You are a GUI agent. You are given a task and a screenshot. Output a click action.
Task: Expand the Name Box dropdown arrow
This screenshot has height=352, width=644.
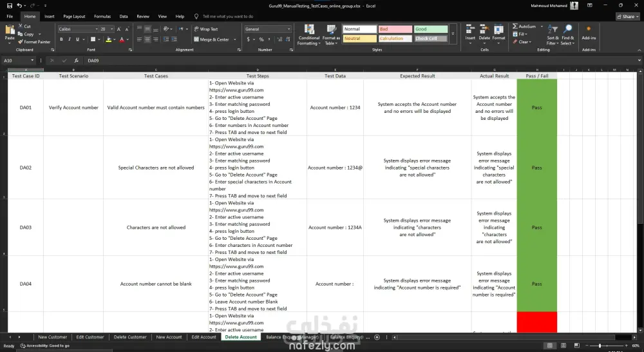32,61
